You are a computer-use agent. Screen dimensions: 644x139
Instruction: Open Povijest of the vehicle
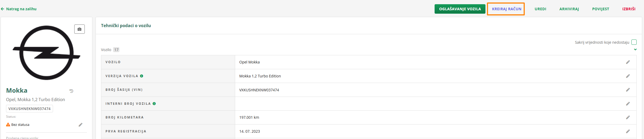[600, 9]
